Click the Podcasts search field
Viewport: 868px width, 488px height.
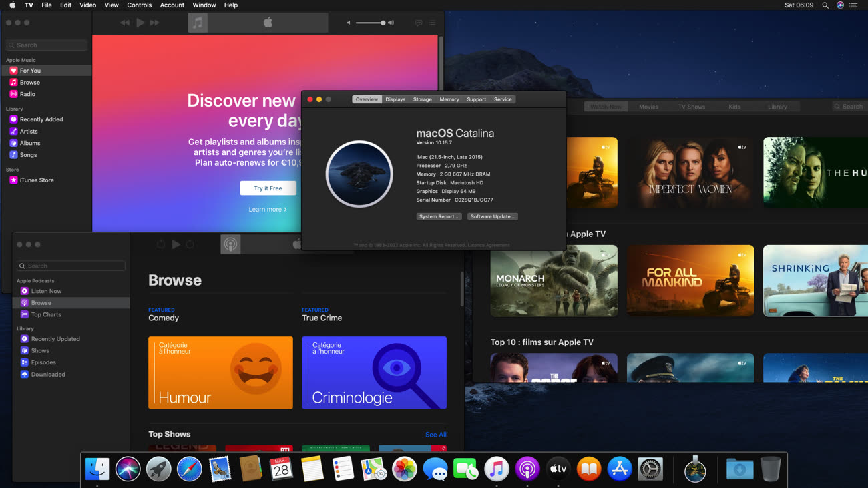click(71, 266)
